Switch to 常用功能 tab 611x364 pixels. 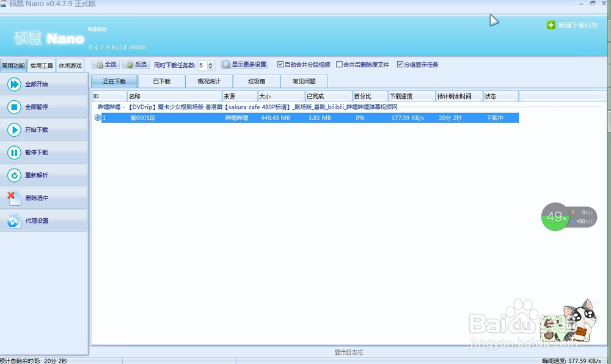(13, 65)
